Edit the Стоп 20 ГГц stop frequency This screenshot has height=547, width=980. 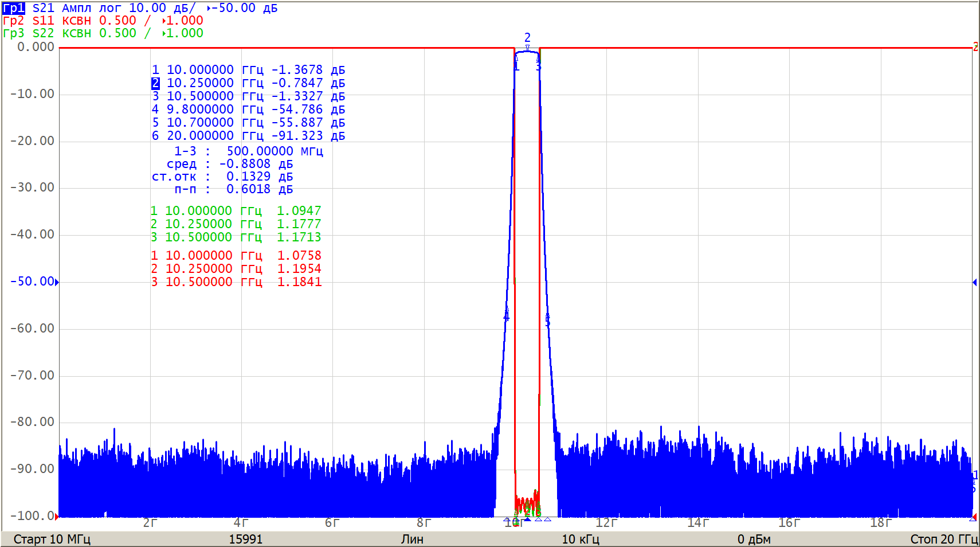pyautogui.click(x=943, y=539)
